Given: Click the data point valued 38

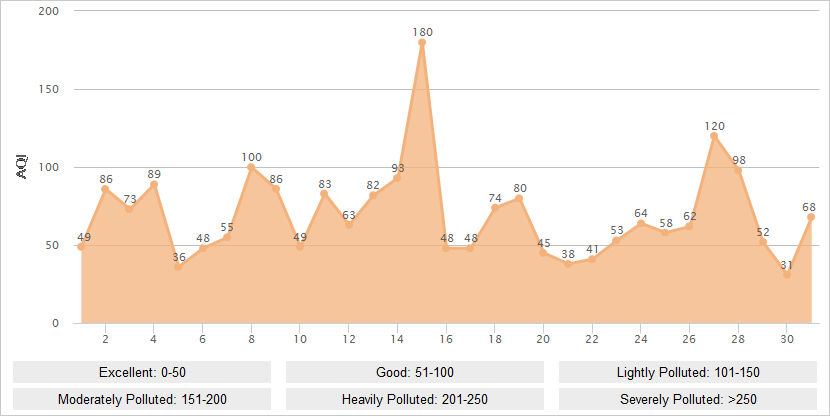Looking at the screenshot, I should [568, 264].
